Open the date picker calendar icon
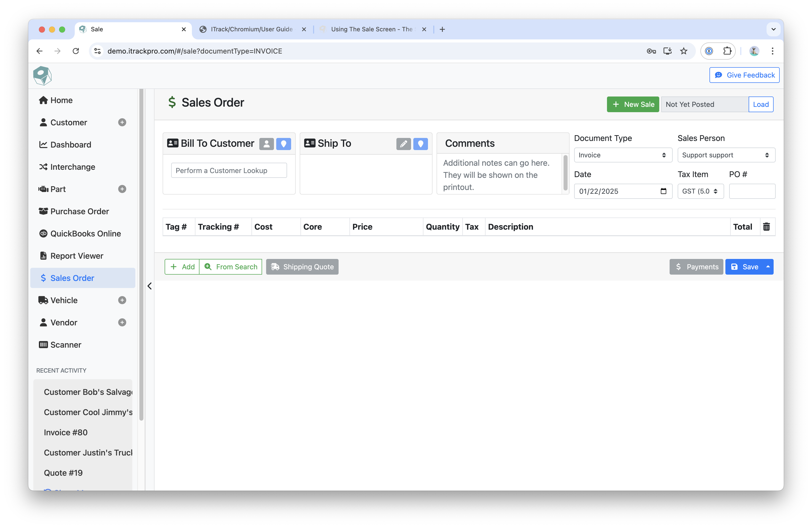812x528 pixels. (x=663, y=191)
